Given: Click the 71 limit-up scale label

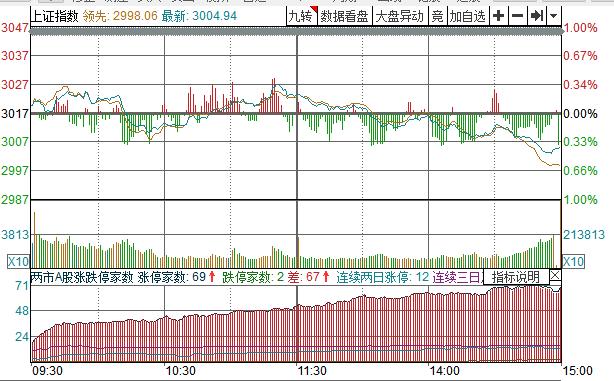Looking at the screenshot, I should (22, 285).
